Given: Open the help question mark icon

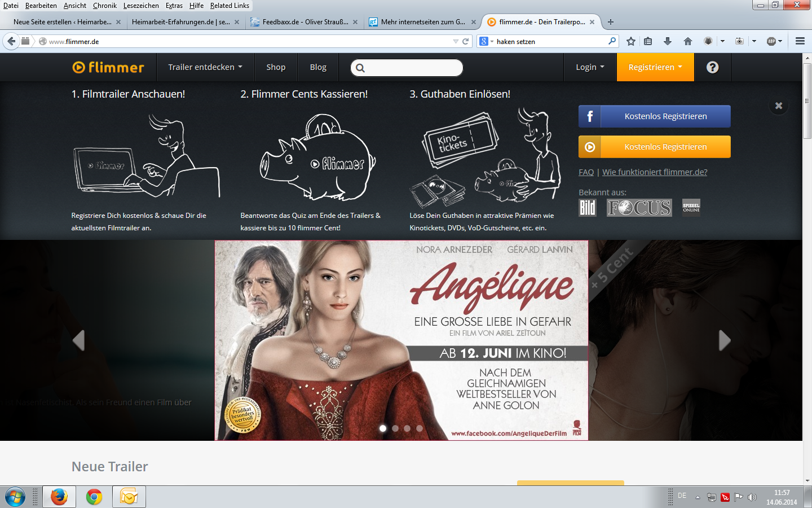Looking at the screenshot, I should coord(713,67).
